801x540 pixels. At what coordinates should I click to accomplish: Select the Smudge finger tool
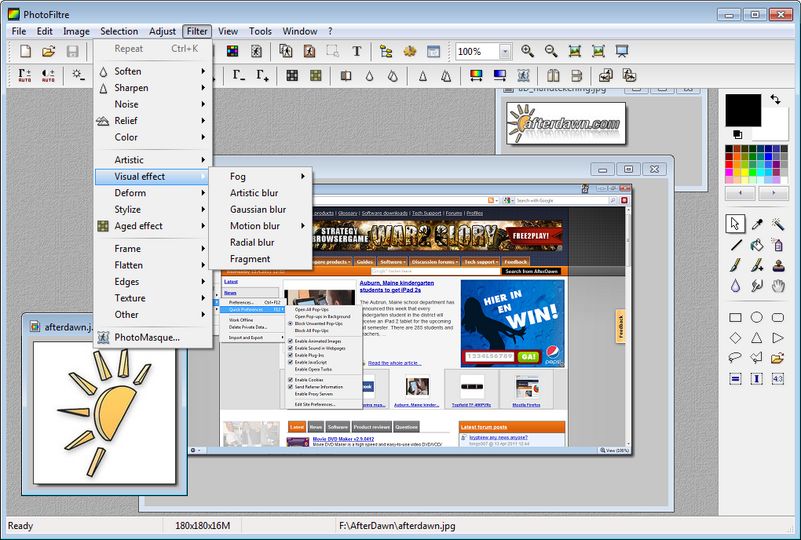757,286
